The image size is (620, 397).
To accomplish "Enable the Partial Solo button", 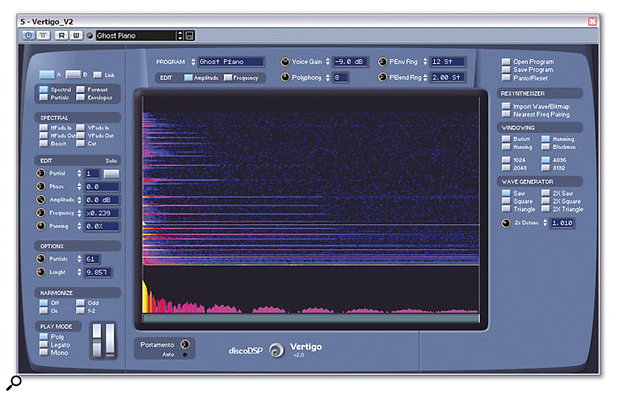I will point(111,174).
